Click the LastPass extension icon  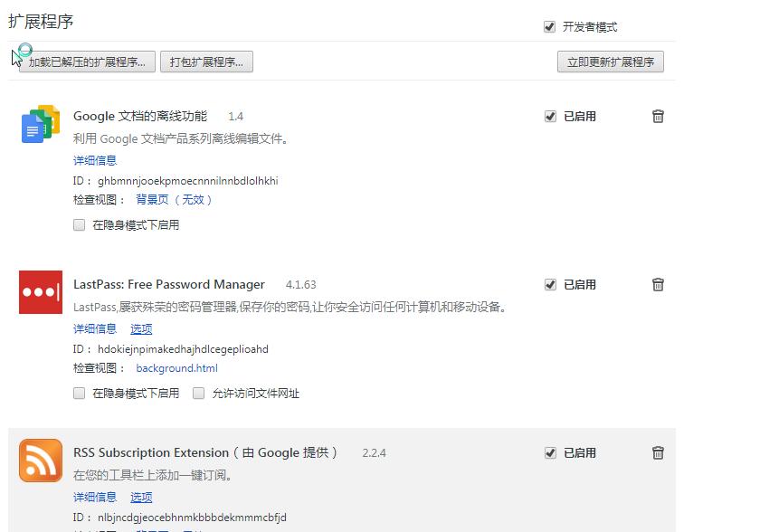tap(38, 292)
